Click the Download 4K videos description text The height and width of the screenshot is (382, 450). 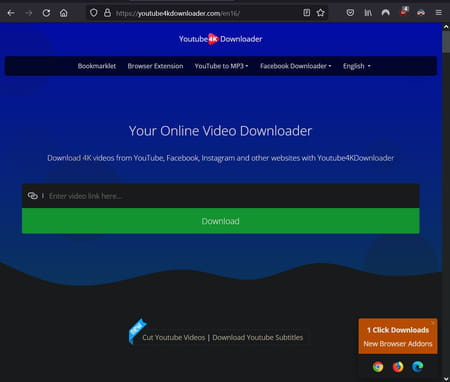(220, 158)
